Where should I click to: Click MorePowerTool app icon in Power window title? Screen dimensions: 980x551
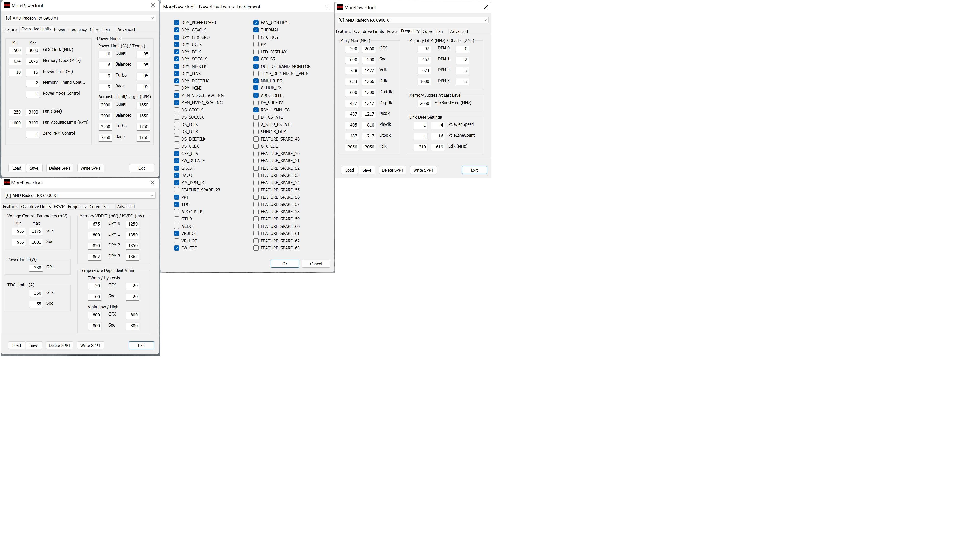click(7, 183)
